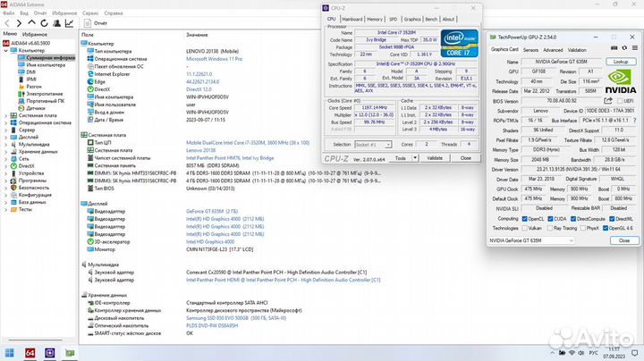Viewport: 644px width, 361px height.
Task: Open GPU-Z hamburger menu
Action: click(x=634, y=48)
